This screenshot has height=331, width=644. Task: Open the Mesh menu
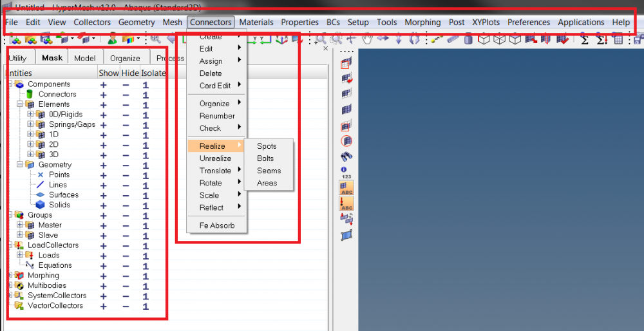click(x=173, y=22)
